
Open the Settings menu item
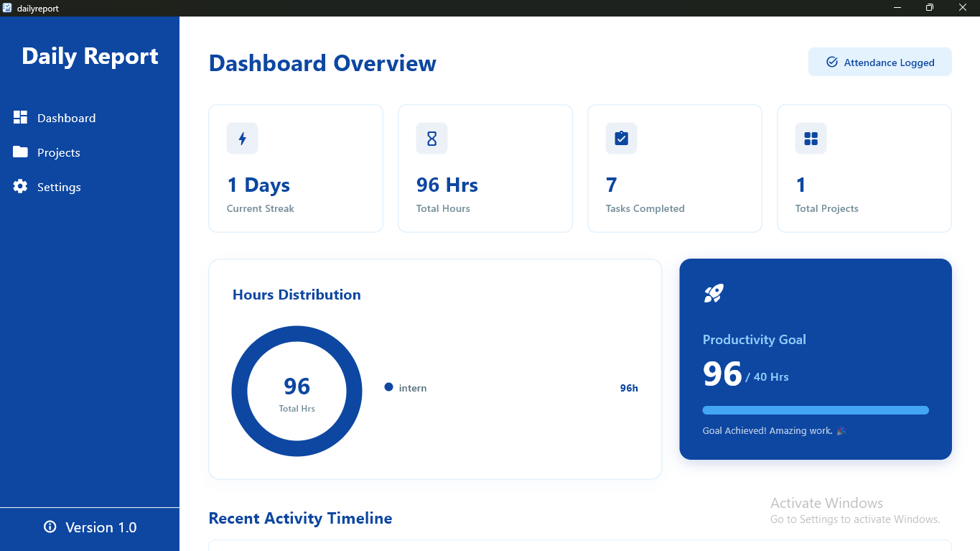coord(90,187)
